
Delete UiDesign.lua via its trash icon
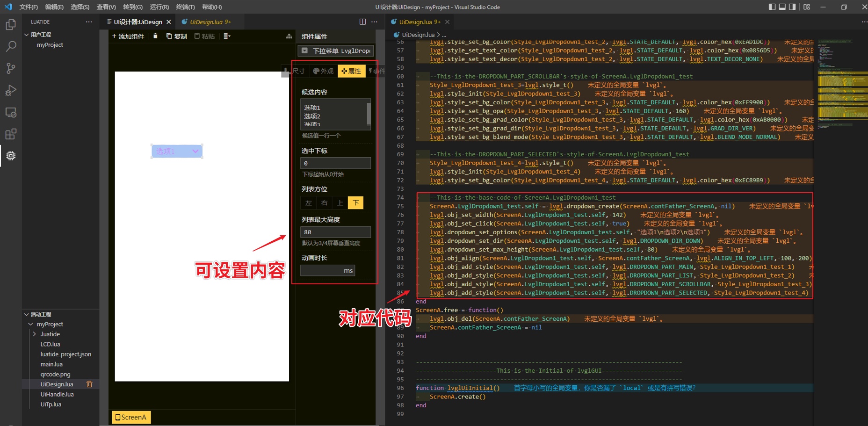[89, 384]
